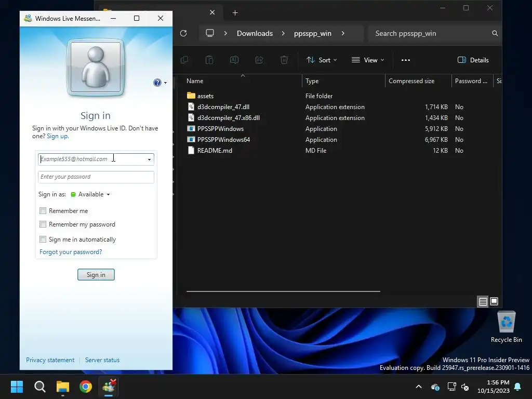Sort by the Type column header
Viewport: 532px width, 399px height.
[343, 81]
